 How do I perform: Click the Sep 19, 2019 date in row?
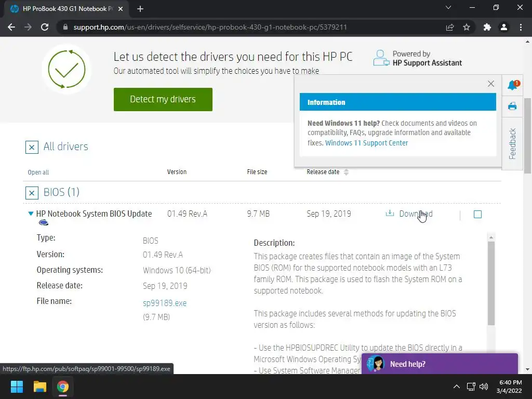click(329, 214)
